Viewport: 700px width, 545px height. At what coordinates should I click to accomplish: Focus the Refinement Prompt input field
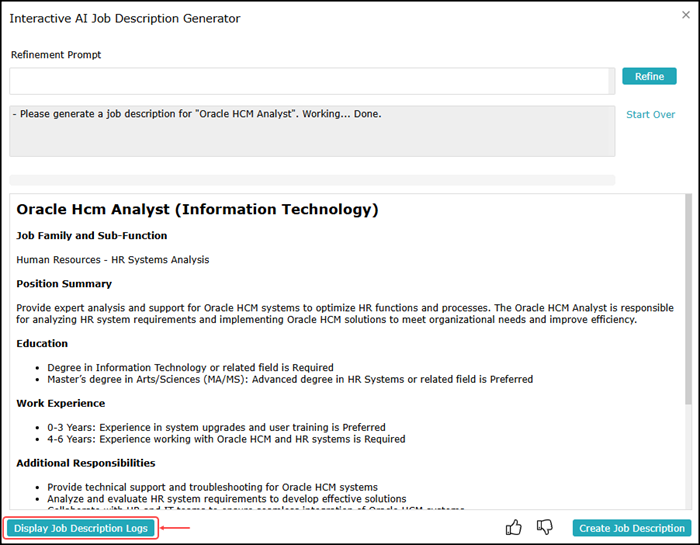pyautogui.click(x=312, y=81)
